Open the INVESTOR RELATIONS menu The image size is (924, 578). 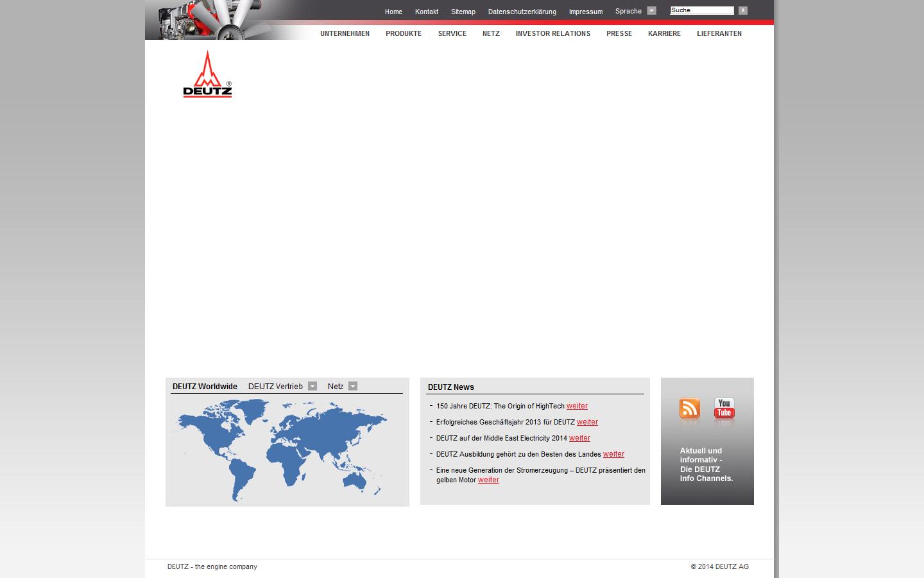553,33
